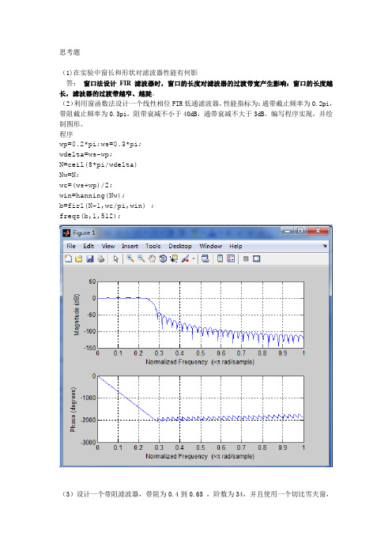The image size is (392, 555).
Task: Select the Data Cursor tool
Action: point(174,259)
